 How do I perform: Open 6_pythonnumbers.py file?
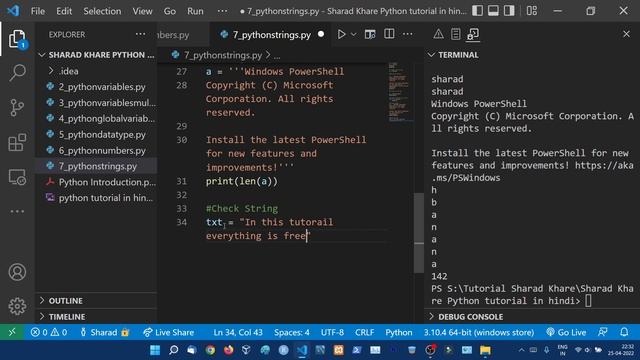[x=96, y=150]
